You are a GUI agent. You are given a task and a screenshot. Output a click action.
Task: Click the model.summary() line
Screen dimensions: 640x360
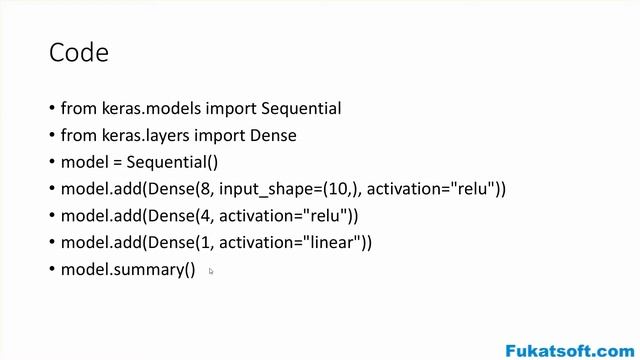pyautogui.click(x=128, y=270)
